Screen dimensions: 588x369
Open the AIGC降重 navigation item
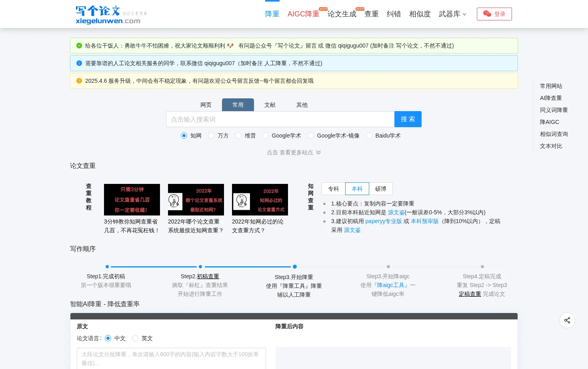304,14
